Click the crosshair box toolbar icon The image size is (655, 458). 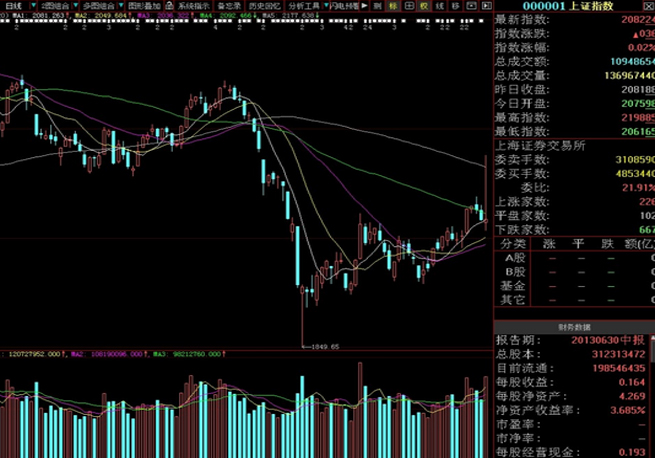[409, 6]
